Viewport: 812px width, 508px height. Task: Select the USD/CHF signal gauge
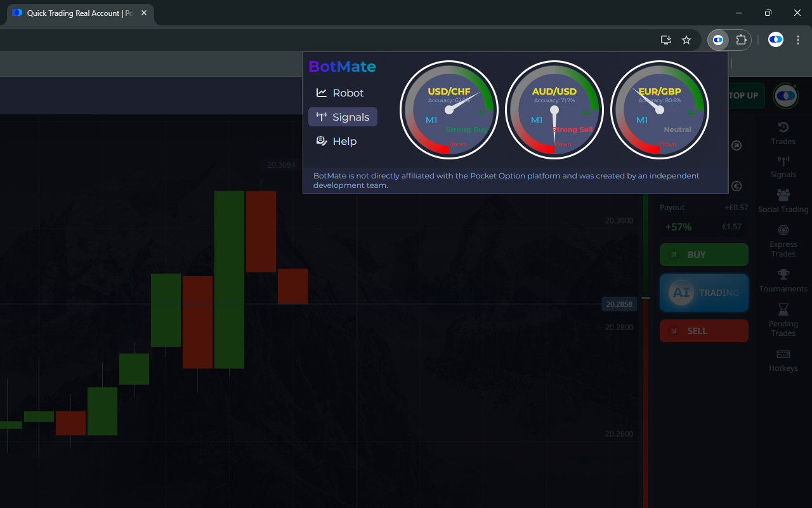[449, 110]
